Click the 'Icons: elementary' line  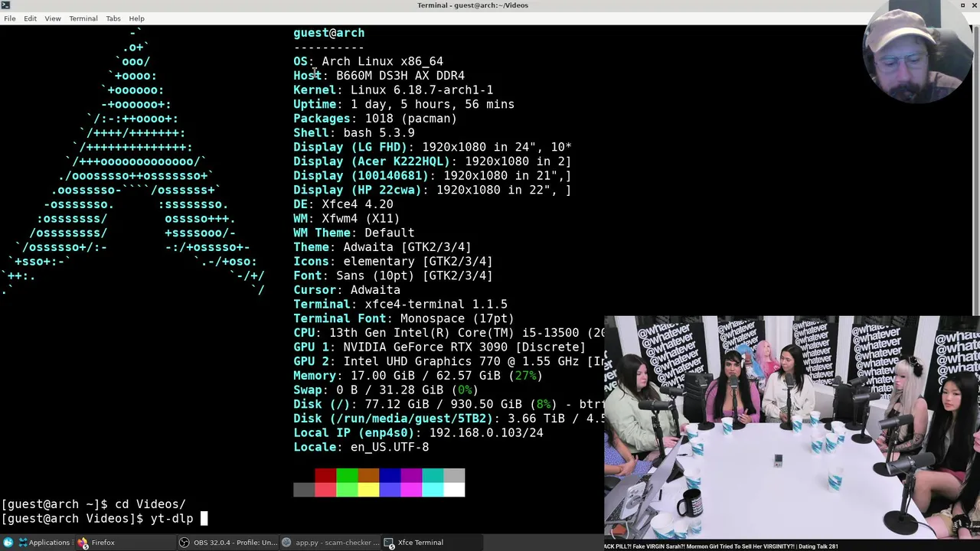[x=393, y=262]
